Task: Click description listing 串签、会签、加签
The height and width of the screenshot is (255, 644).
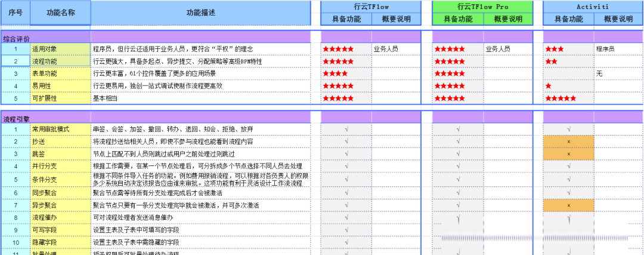Action: (200, 129)
